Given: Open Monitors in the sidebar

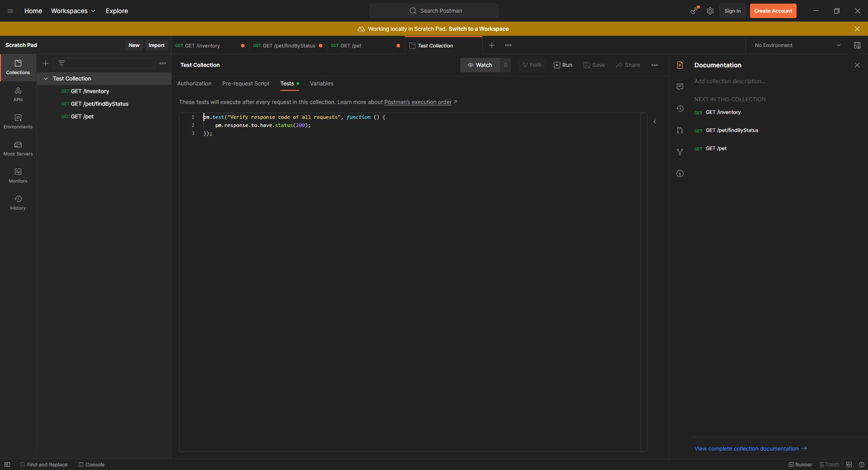Looking at the screenshot, I should pos(18,176).
